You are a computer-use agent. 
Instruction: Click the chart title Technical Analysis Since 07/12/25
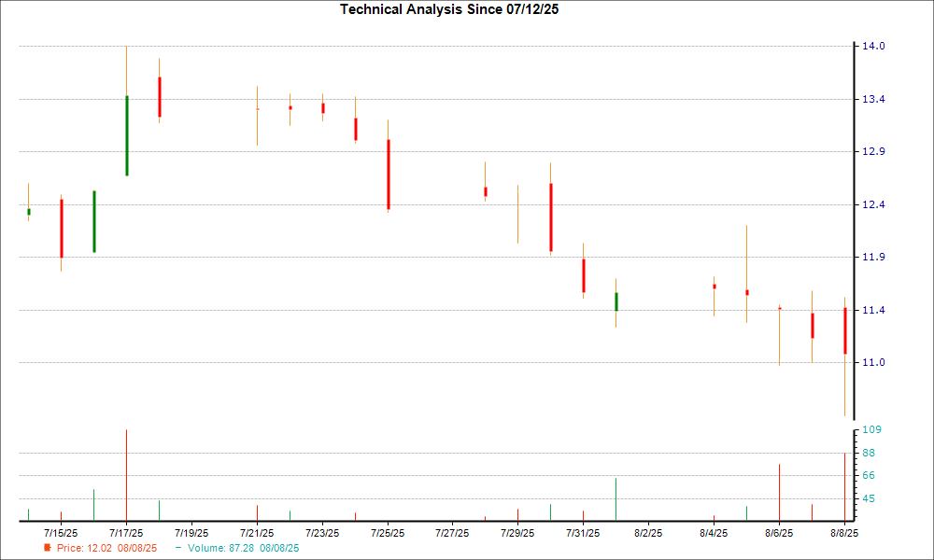coord(449,9)
